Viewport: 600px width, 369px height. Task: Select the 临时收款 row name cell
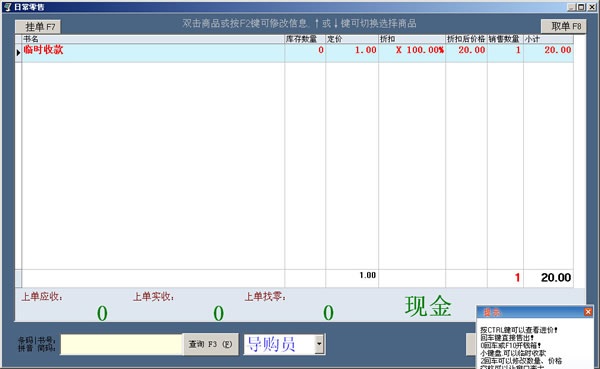153,53
